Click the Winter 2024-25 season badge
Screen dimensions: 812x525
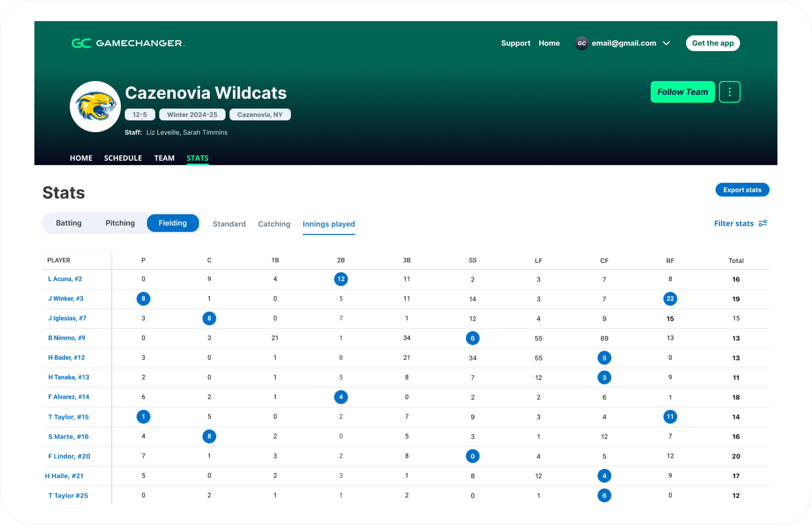(192, 115)
